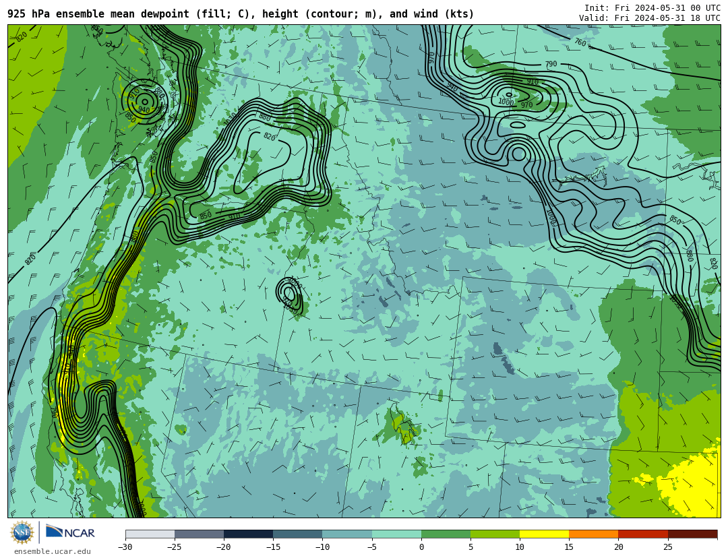Click the 760 height contour label

580,42
